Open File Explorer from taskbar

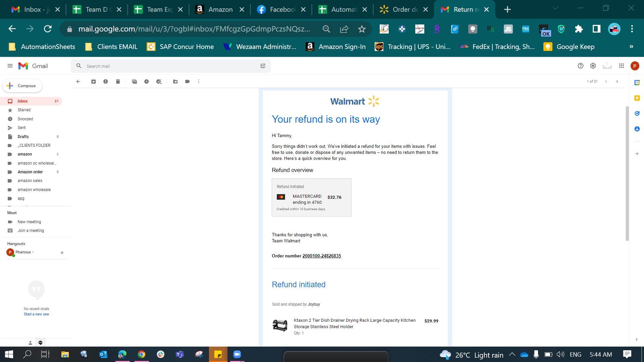pyautogui.click(x=65, y=354)
